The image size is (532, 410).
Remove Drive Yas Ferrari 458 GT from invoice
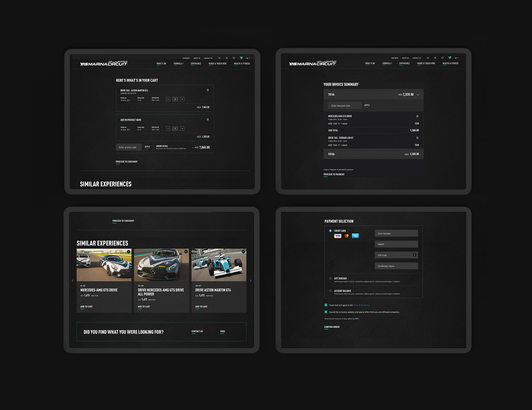[x=417, y=138]
